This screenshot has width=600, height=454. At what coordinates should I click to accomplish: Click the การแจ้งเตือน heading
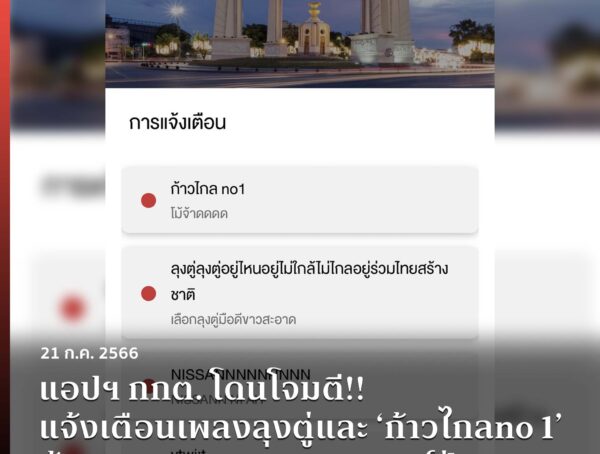coord(178,122)
